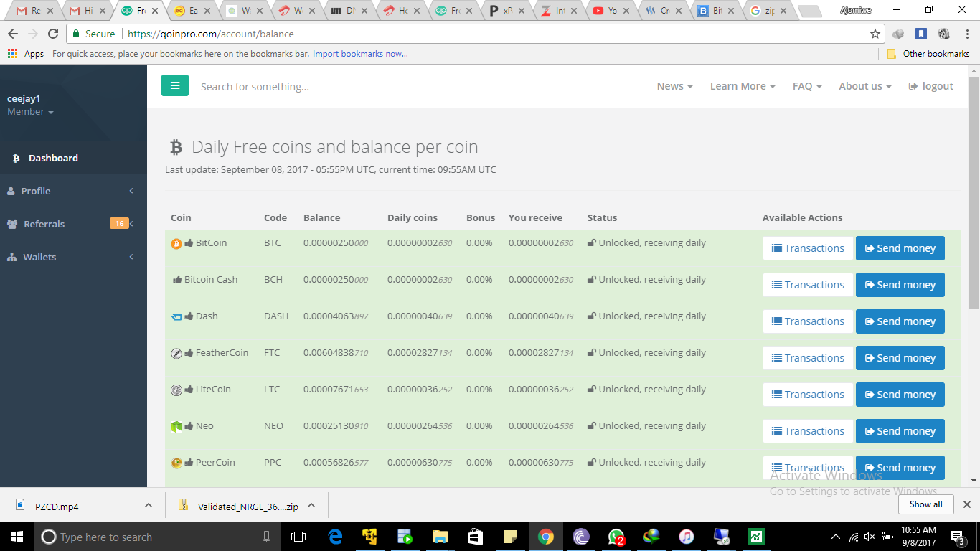The image size is (980, 551).
Task: Expand the FAQ dropdown
Action: 807,86
